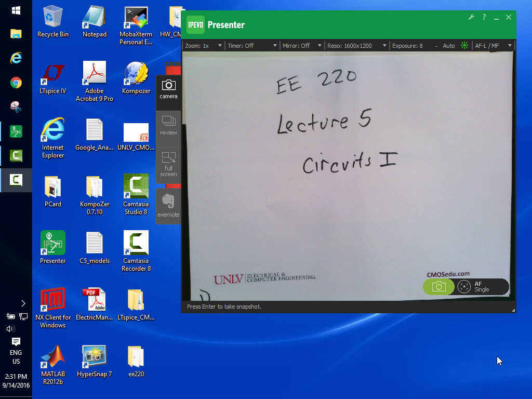Select Internet Explorer desktop shortcut
Viewport: 532px width, 399px height.
pos(53,138)
